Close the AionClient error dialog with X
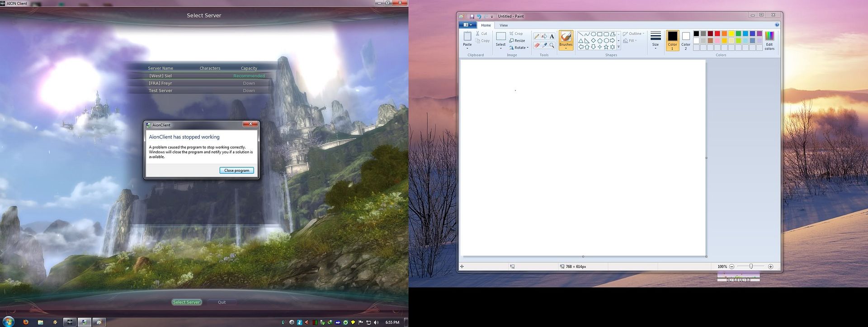The height and width of the screenshot is (327, 868). 250,124
